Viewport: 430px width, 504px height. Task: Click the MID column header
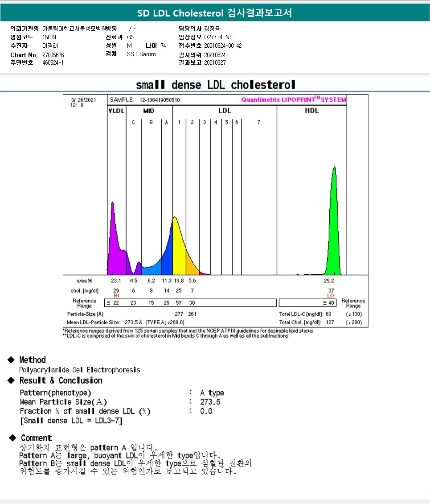[x=149, y=111]
